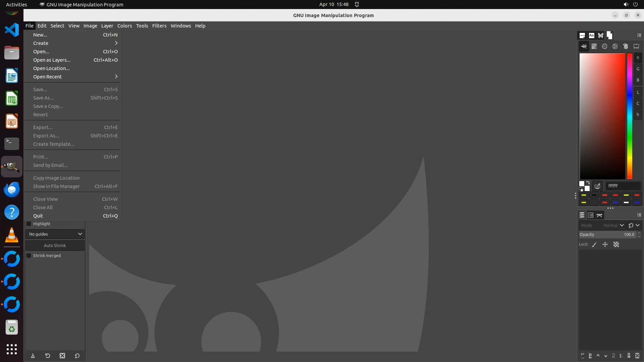The image size is (644, 362).
Task: Enable the Highlight checkbox
Action: [x=29, y=224]
